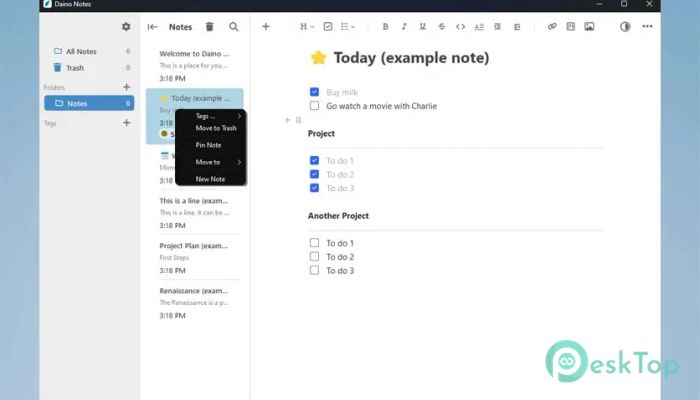Open settings with the gear icon
This screenshot has height=400, width=700.
pos(126,27)
